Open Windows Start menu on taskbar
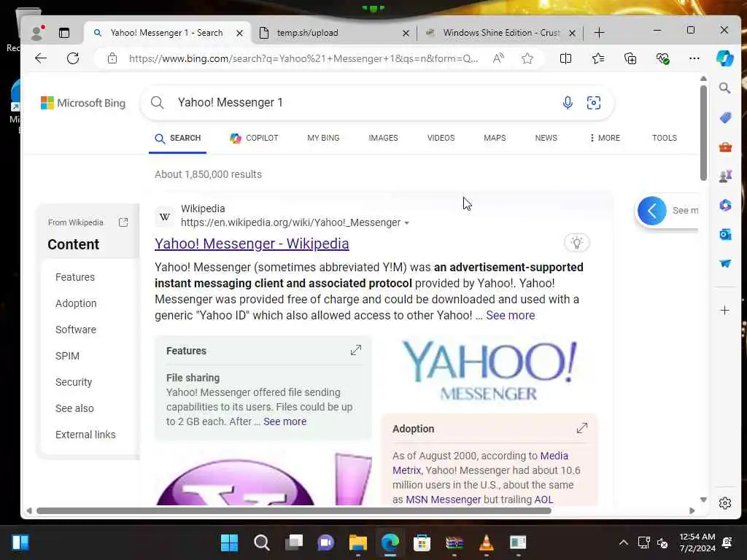 (229, 542)
